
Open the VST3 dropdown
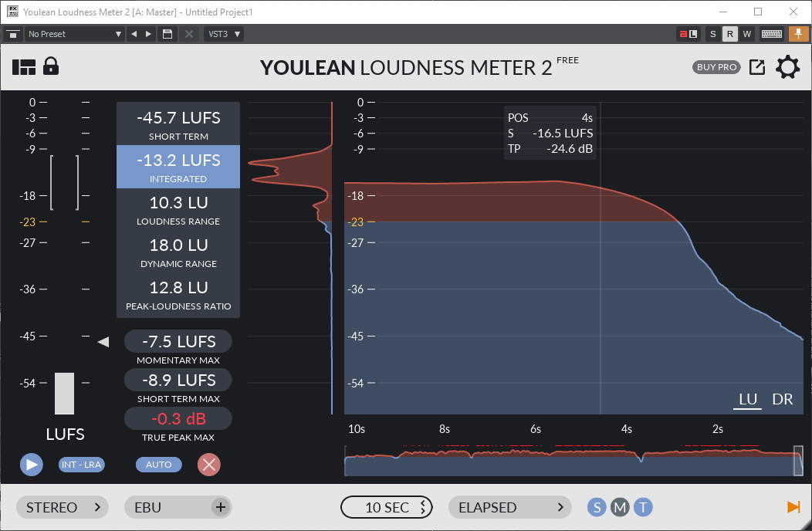click(224, 34)
